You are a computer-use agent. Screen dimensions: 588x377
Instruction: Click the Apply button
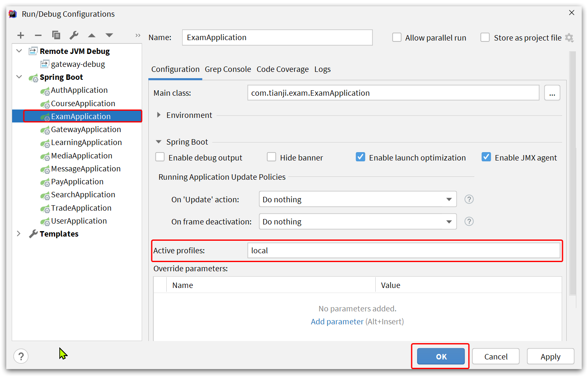(x=550, y=357)
